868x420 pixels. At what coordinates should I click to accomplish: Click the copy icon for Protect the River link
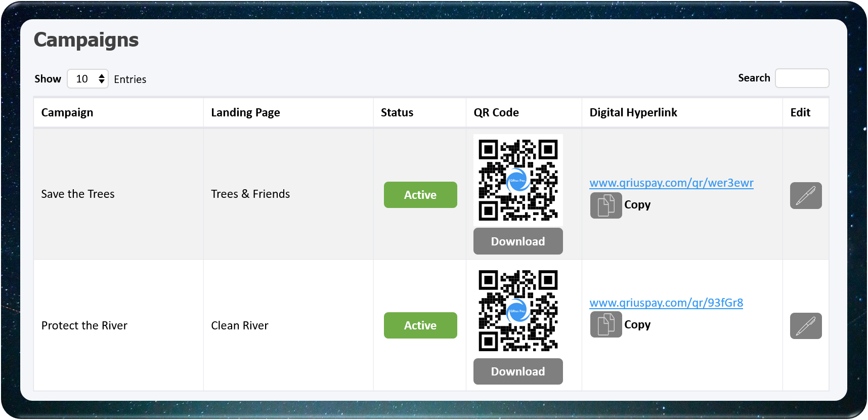click(x=606, y=325)
